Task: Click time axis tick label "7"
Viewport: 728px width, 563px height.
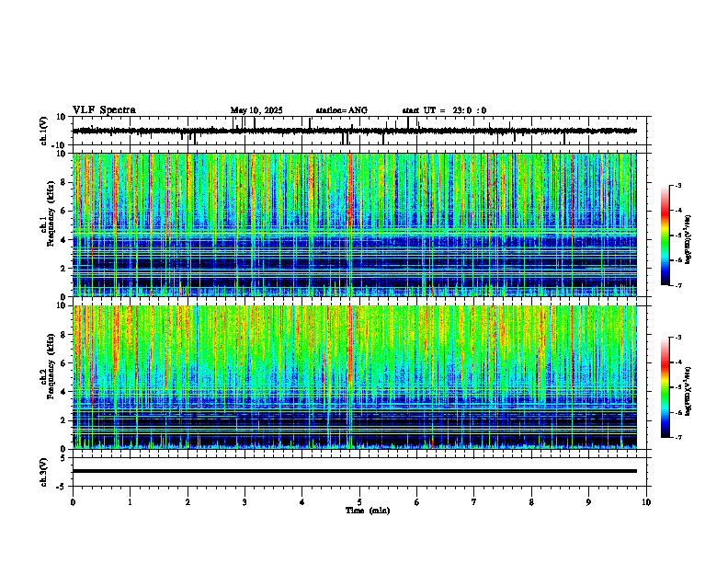Action: (474, 502)
